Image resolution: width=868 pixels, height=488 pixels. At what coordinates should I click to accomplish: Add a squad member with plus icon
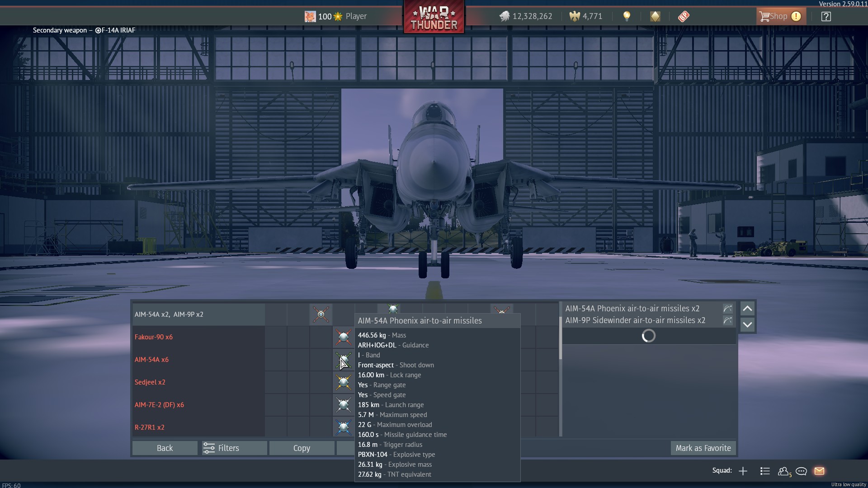coord(743,471)
